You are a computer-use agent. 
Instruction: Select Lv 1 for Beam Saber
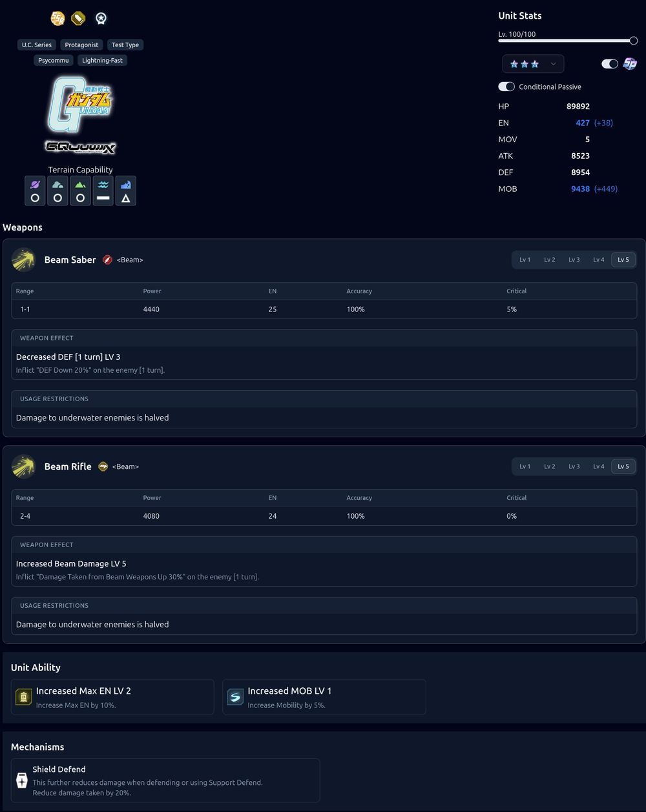525,260
